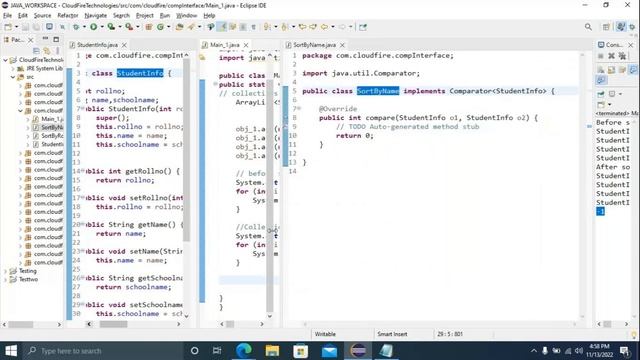Click Remove All Terminated Launches in Console
640x360 pixels.
click(x=622, y=56)
